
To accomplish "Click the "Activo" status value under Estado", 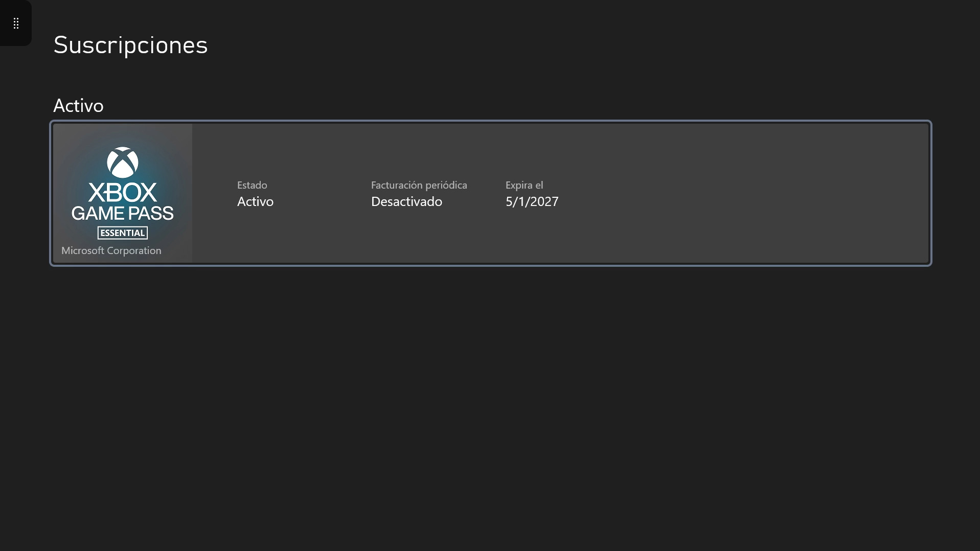I will point(255,201).
